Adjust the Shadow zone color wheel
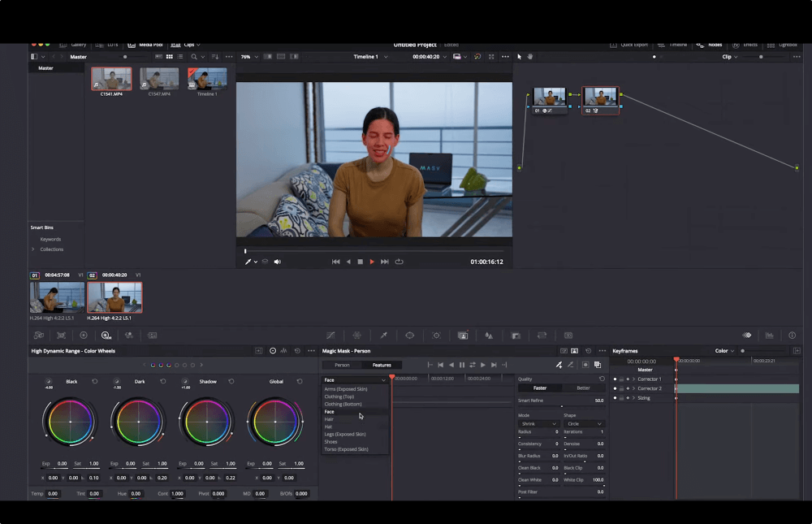The height and width of the screenshot is (524, 812). click(x=206, y=422)
